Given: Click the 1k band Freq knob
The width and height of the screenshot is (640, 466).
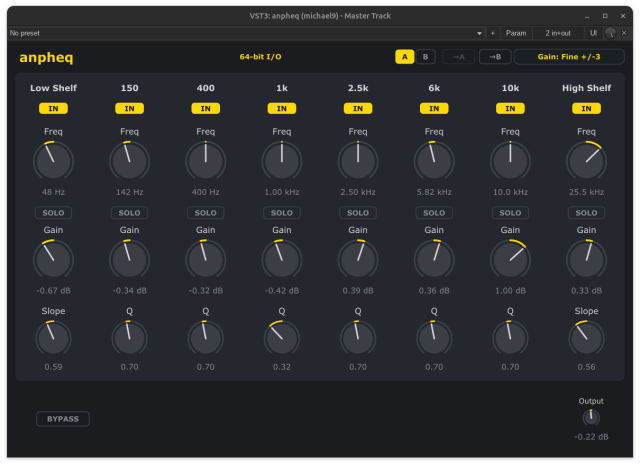Looking at the screenshot, I should pos(282,161).
